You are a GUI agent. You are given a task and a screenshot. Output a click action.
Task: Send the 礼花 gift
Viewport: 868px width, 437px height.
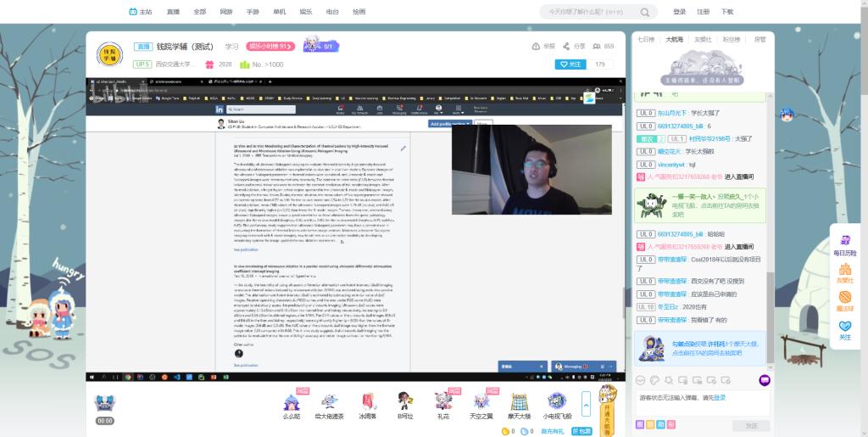click(443, 404)
